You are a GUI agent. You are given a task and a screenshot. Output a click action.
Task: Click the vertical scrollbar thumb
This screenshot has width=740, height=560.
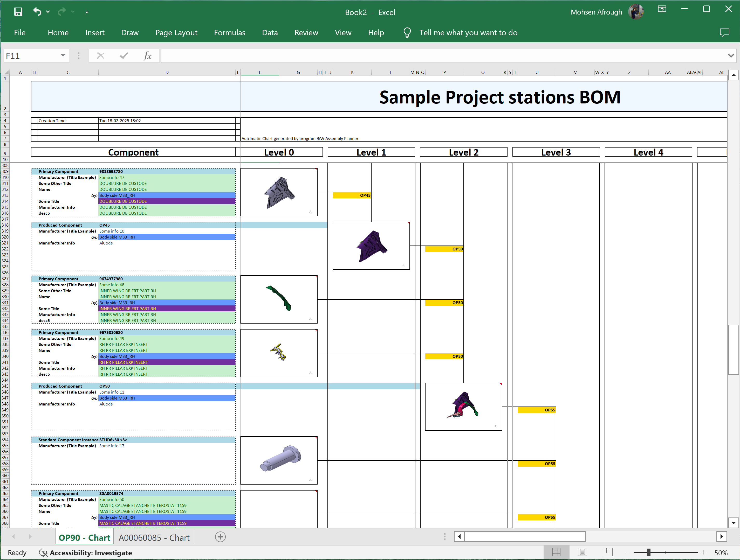point(733,350)
